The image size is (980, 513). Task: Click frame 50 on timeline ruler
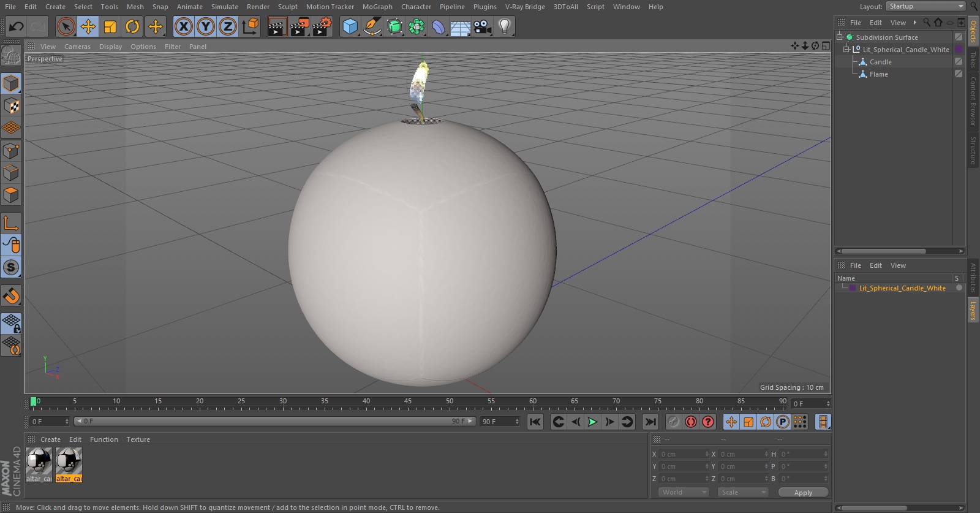tap(450, 403)
